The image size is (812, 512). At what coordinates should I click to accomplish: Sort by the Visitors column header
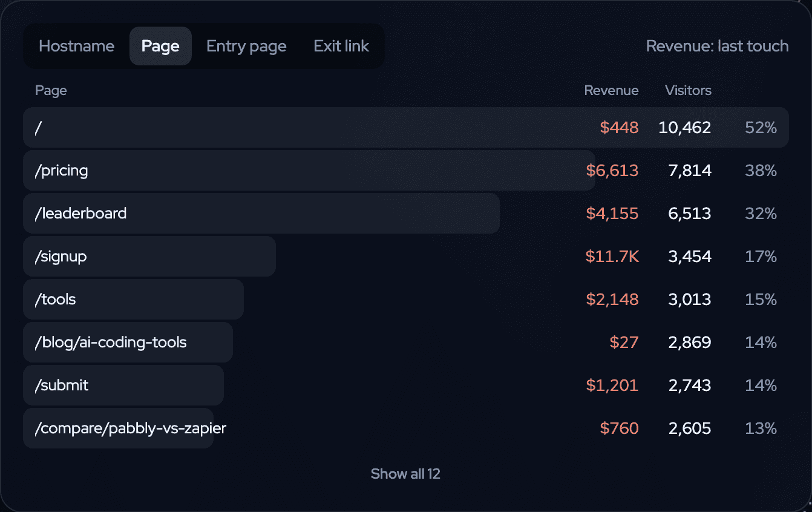pos(688,91)
